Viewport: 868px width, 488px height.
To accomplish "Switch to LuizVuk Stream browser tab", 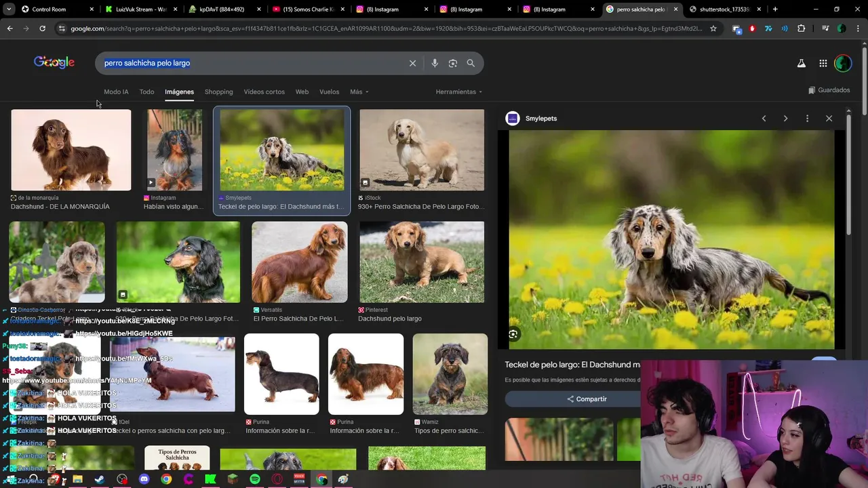I will (140, 9).
